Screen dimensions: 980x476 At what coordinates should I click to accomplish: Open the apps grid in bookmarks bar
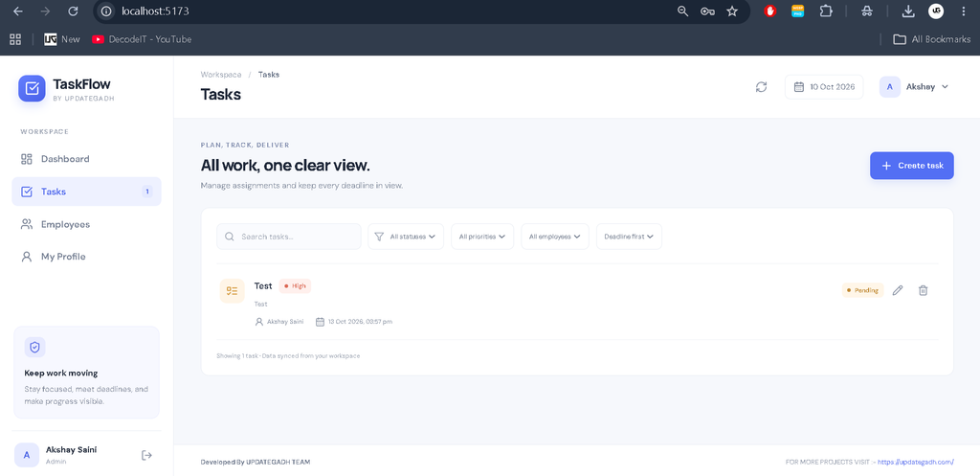pos(15,38)
